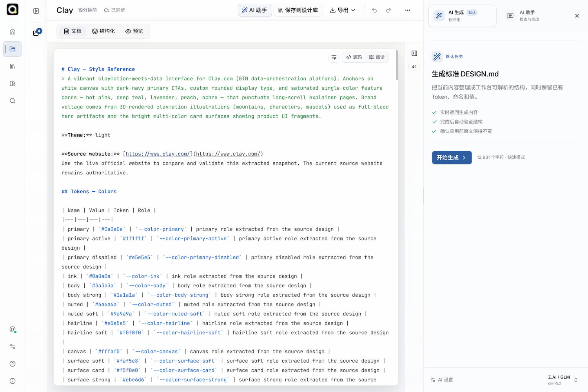Click the 开始生成 button
588x392 pixels.
(452, 158)
